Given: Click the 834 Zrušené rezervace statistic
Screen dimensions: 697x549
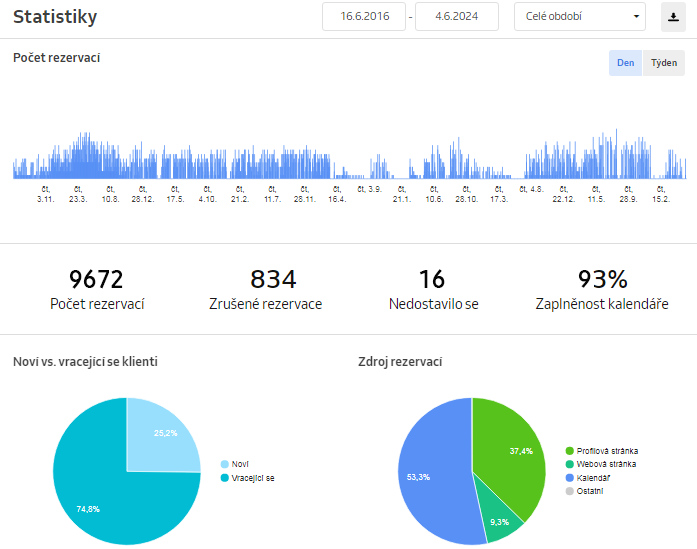Looking at the screenshot, I should pos(272,288).
